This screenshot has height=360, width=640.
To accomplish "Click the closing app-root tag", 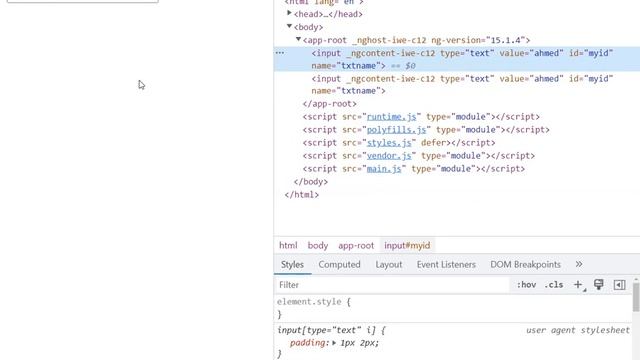I will click(x=329, y=104).
